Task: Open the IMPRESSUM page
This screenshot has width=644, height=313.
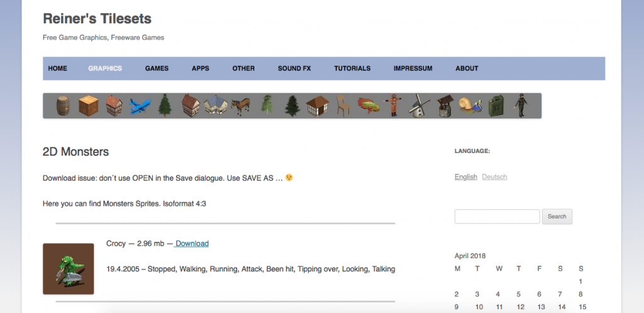Action: point(413,69)
